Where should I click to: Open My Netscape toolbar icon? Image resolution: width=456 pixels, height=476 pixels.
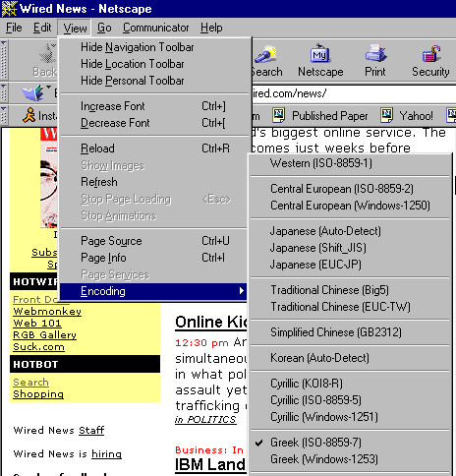pos(320,53)
